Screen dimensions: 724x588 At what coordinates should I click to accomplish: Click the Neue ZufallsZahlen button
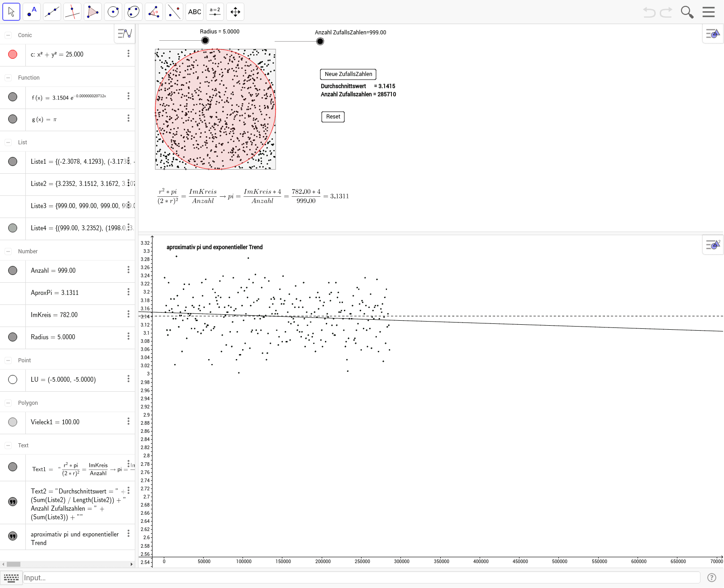[348, 74]
